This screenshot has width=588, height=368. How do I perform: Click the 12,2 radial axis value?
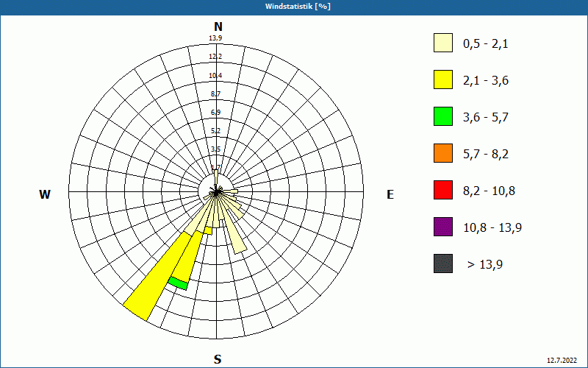click(215, 57)
